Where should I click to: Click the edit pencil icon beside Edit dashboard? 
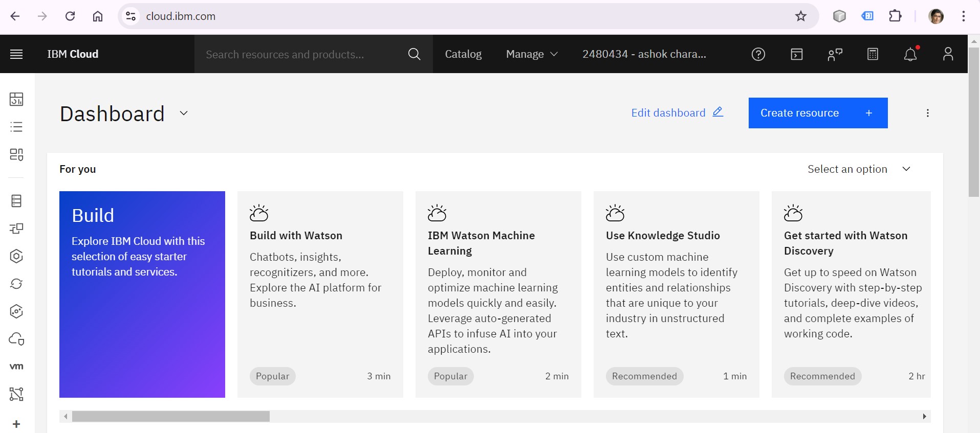718,112
